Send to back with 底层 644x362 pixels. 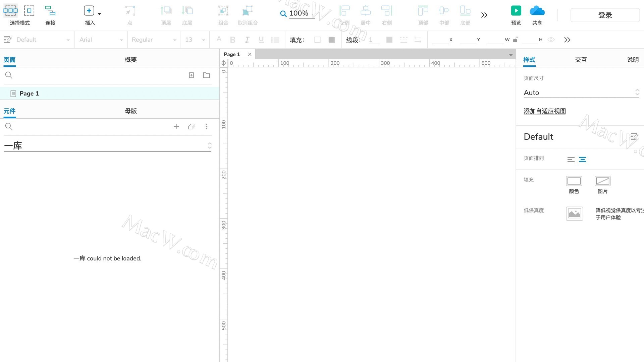point(187,15)
